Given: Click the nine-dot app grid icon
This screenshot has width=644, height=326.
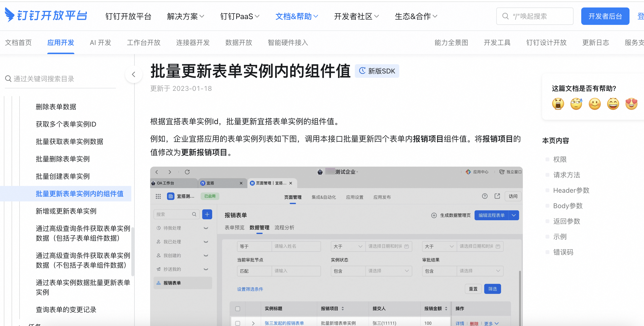Looking at the screenshot, I should pos(158,196).
